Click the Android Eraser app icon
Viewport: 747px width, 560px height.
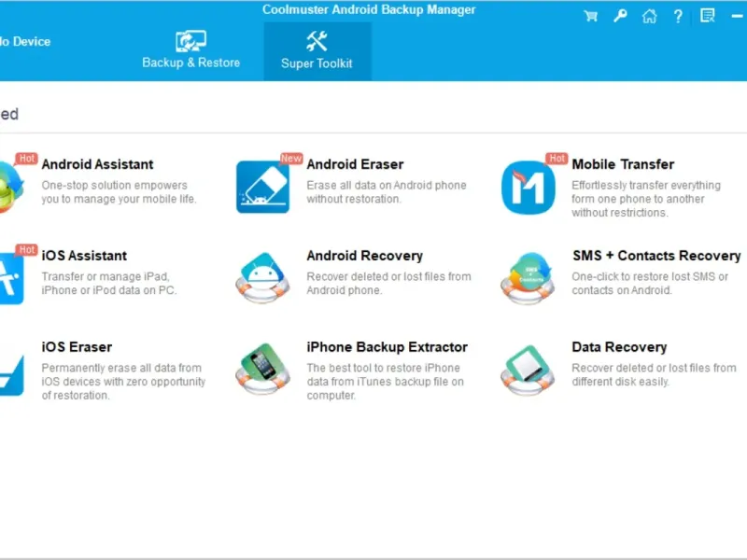pos(263,187)
